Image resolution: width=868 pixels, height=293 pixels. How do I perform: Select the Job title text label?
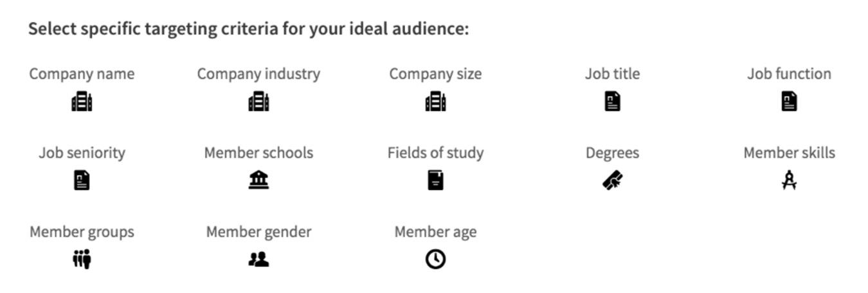[x=613, y=74]
